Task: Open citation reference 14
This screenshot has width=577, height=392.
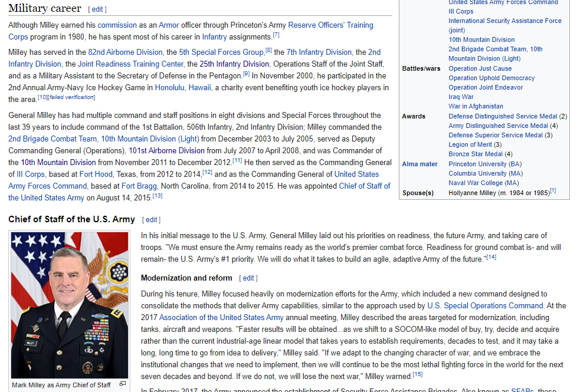Action: [x=491, y=258]
